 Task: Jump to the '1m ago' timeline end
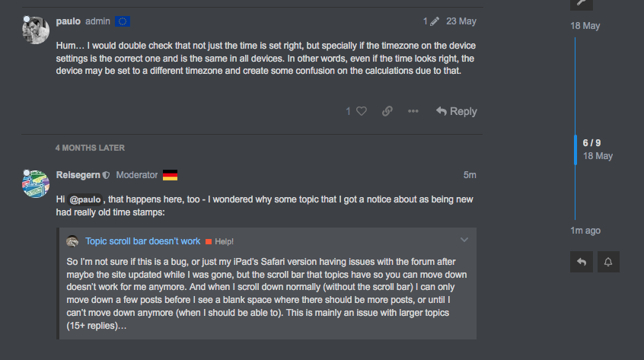[x=585, y=230]
